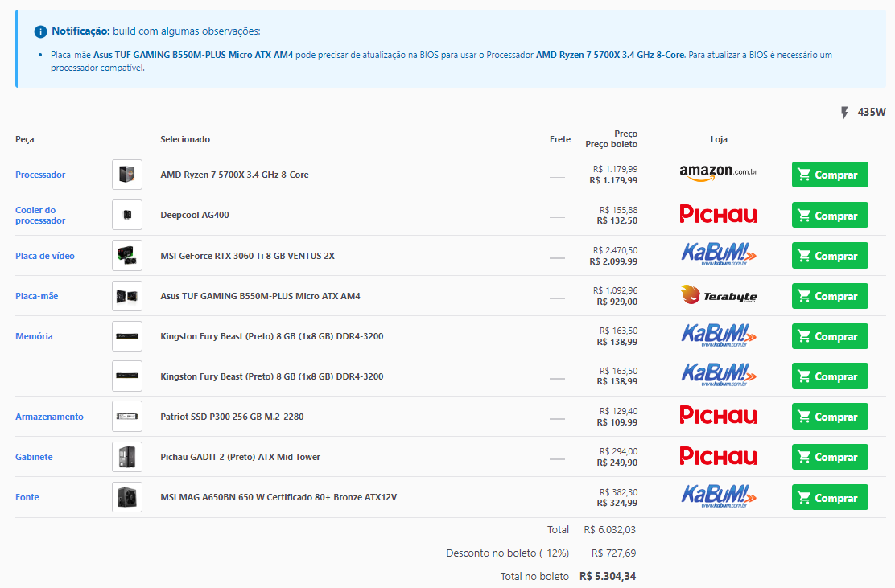Click the Selecionado column header

click(x=185, y=139)
